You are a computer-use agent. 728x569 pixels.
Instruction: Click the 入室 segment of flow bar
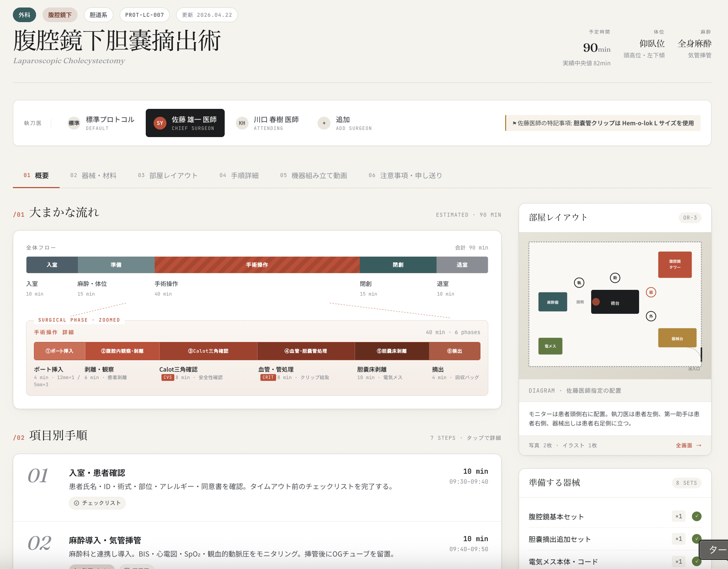(52, 265)
